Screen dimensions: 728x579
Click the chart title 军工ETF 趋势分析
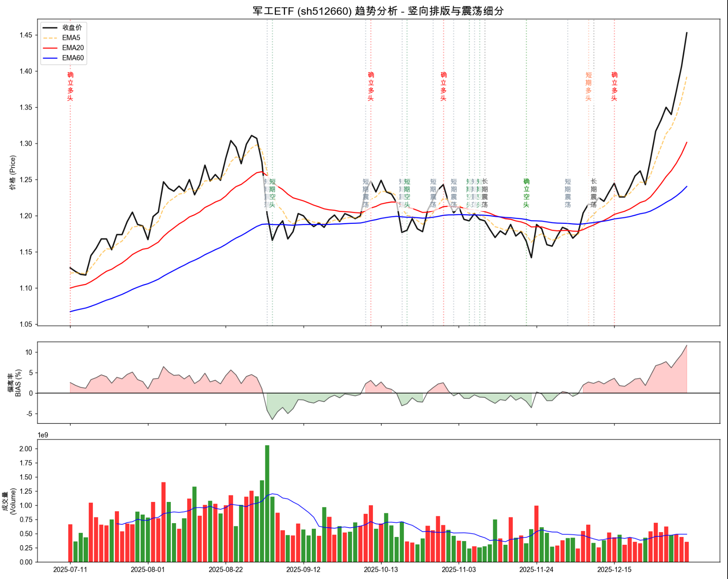pos(378,11)
